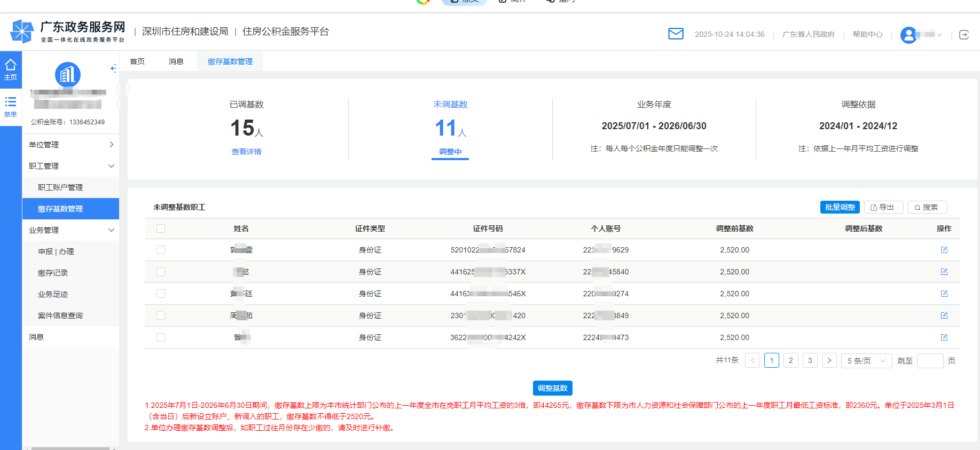
Task: Switch to the 首页 tab
Action: pos(137,61)
